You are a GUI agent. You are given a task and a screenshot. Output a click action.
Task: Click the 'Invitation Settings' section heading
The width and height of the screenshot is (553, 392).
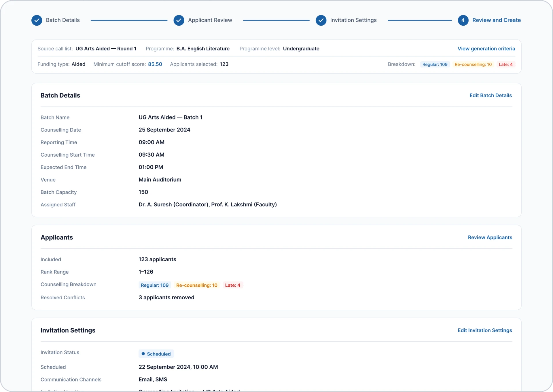[68, 330]
